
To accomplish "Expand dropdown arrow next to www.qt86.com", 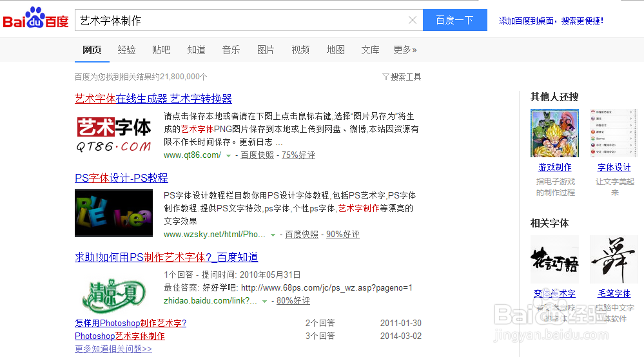I will [x=228, y=155].
